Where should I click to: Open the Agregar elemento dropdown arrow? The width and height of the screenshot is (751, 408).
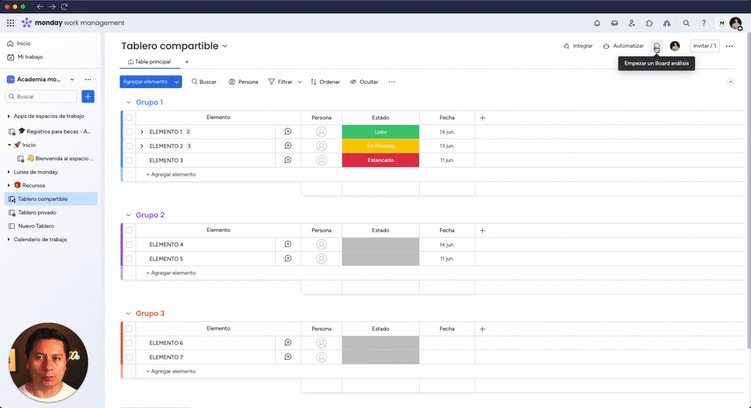(177, 82)
